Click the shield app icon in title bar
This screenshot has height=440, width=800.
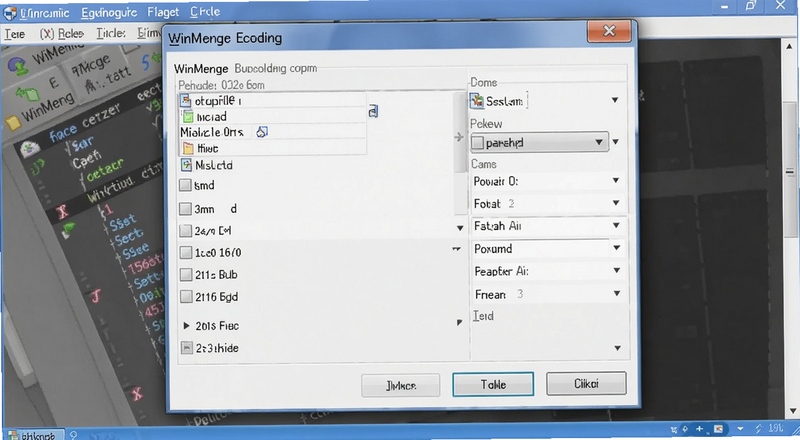click(x=10, y=12)
